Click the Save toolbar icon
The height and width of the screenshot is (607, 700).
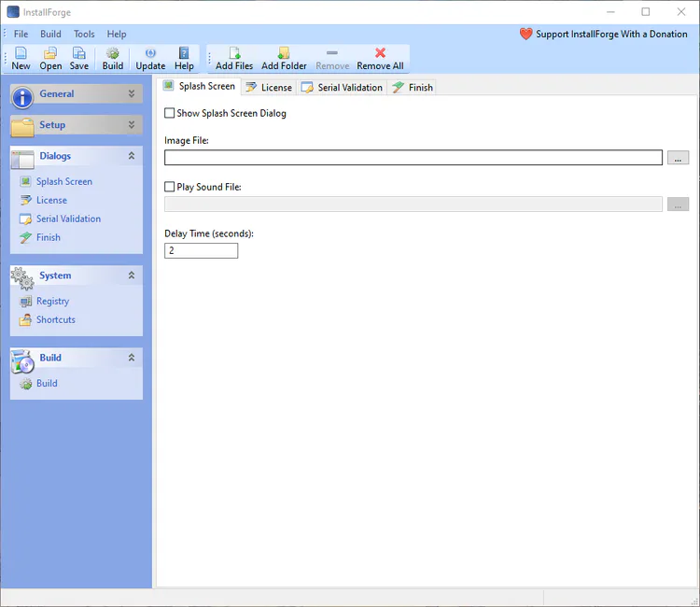[79, 53]
